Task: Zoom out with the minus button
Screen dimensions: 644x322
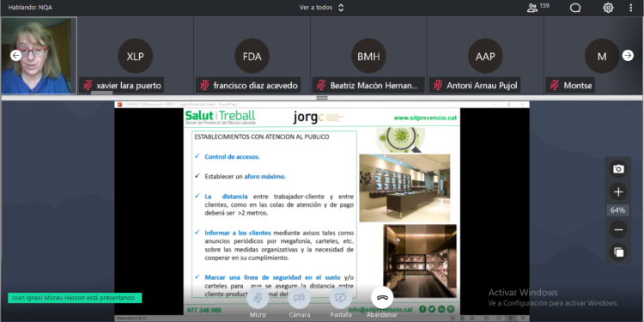Action: pos(618,229)
